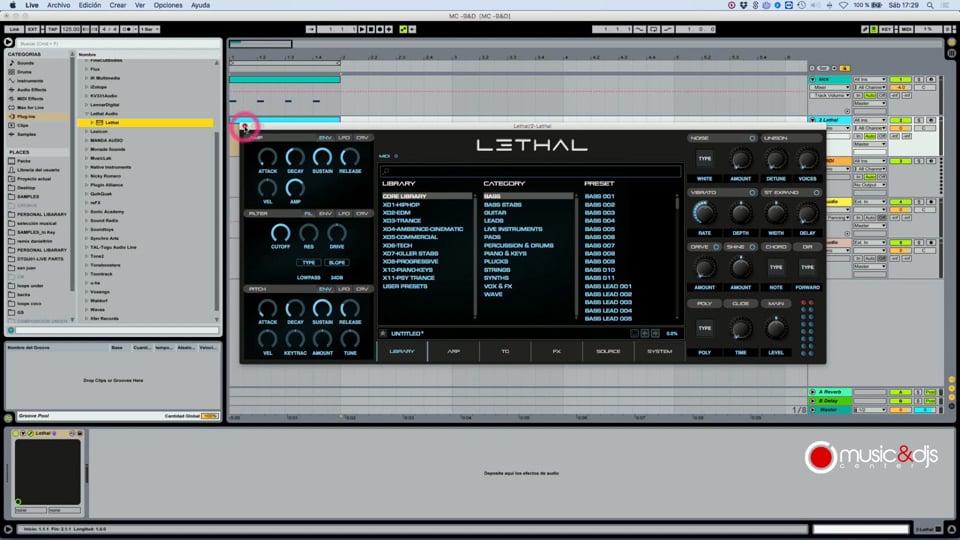Toggle Draw Mode pencil icon
This screenshot has width=960, height=540.
(864, 29)
